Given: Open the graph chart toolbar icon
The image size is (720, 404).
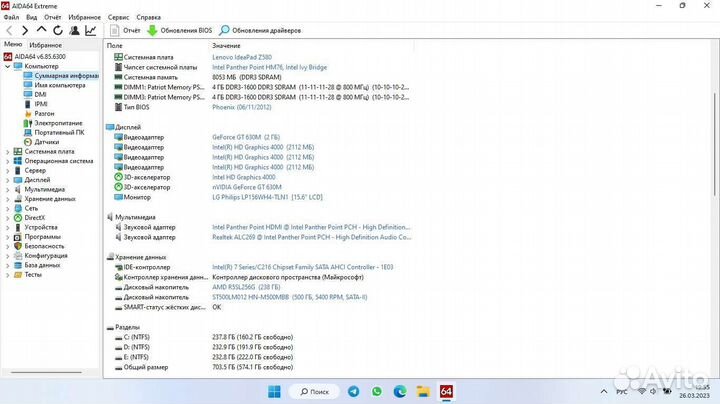Looking at the screenshot, I should tap(91, 30).
